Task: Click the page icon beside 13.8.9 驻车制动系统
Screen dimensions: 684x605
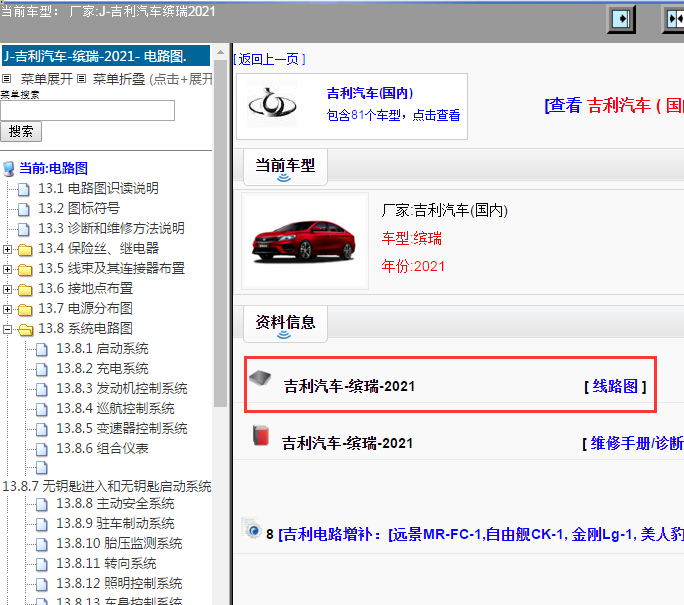Action: tap(42, 525)
